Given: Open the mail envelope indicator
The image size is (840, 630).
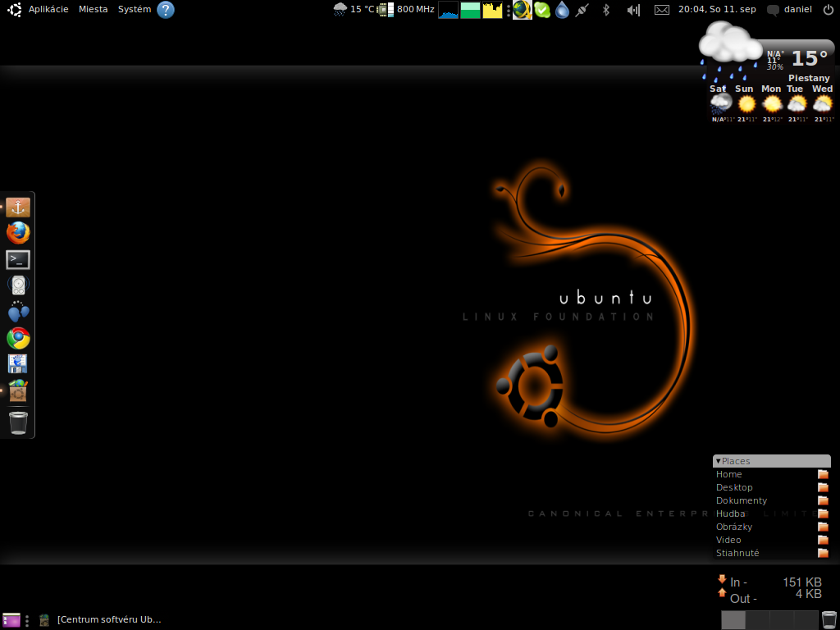Looking at the screenshot, I should 662,10.
